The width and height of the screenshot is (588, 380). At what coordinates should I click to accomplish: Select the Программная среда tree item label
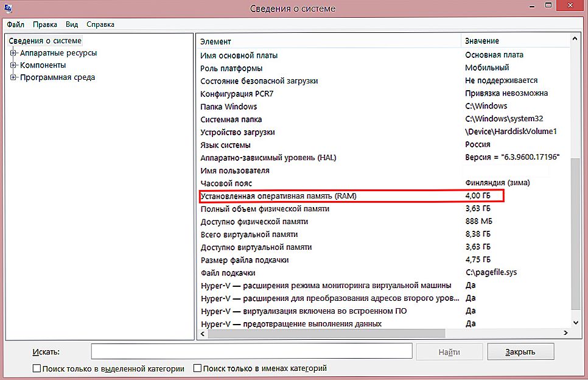pyautogui.click(x=57, y=77)
